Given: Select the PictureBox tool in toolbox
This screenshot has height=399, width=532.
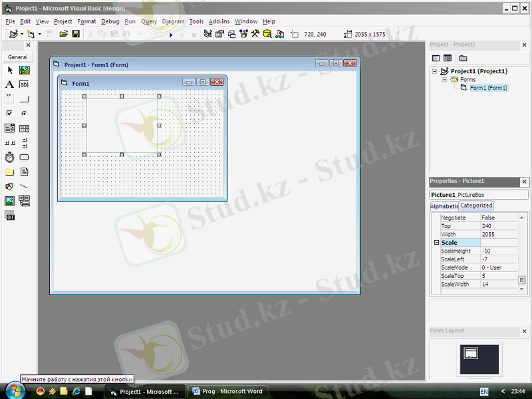Looking at the screenshot, I should (24, 70).
